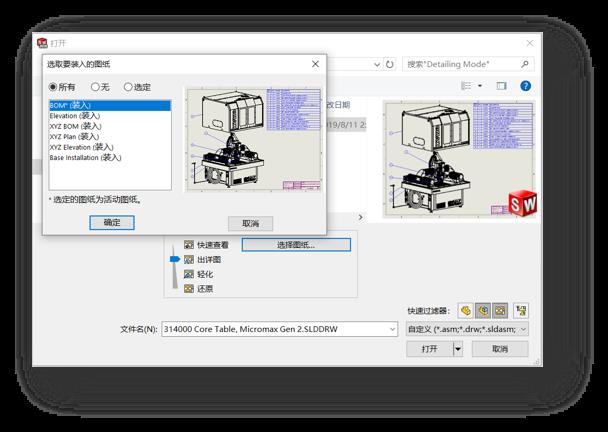Select the 所有 radio button
The height and width of the screenshot is (432, 608).
[54, 87]
